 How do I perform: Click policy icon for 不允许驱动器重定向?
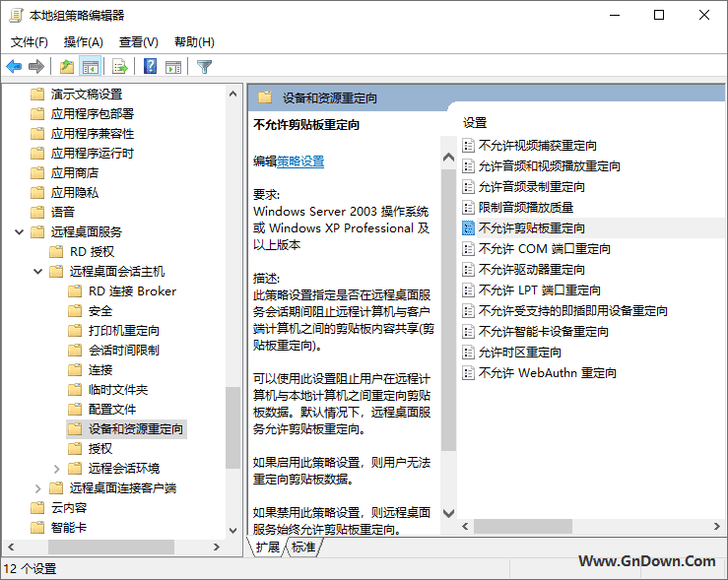[469, 270]
